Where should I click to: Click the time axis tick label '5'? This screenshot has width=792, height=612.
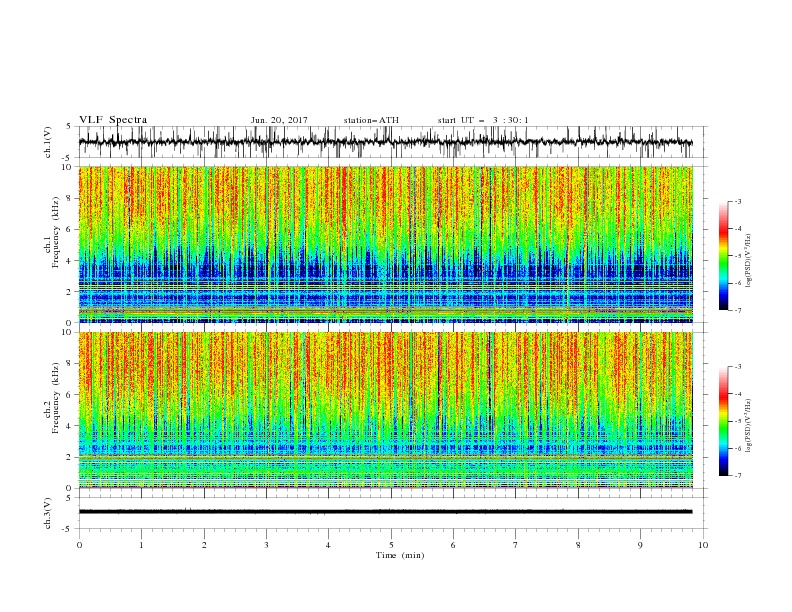point(391,545)
